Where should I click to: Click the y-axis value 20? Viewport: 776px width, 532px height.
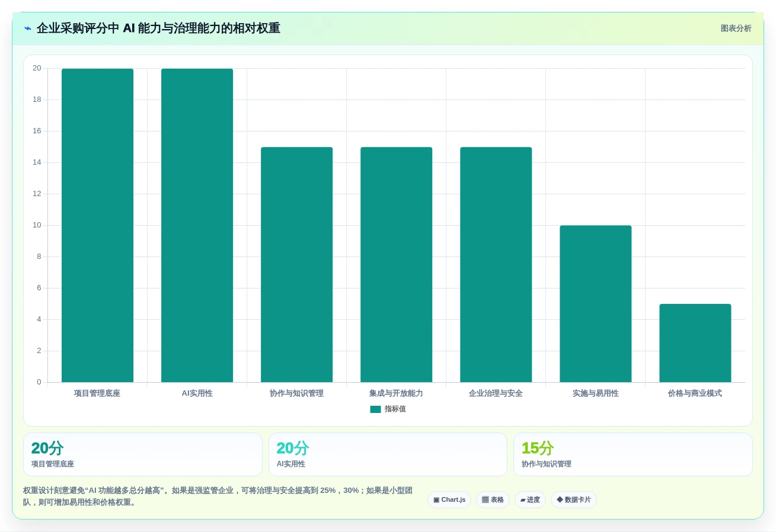tap(37, 68)
